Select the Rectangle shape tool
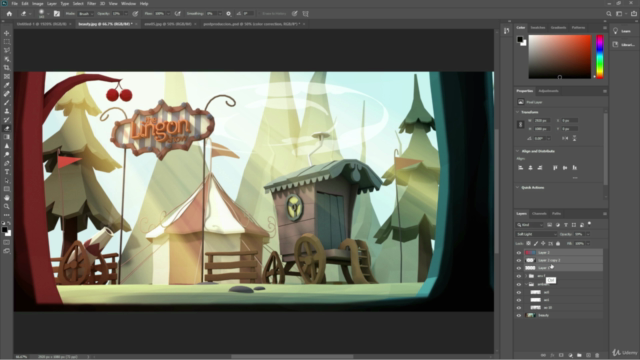The image size is (640, 360). tap(7, 189)
